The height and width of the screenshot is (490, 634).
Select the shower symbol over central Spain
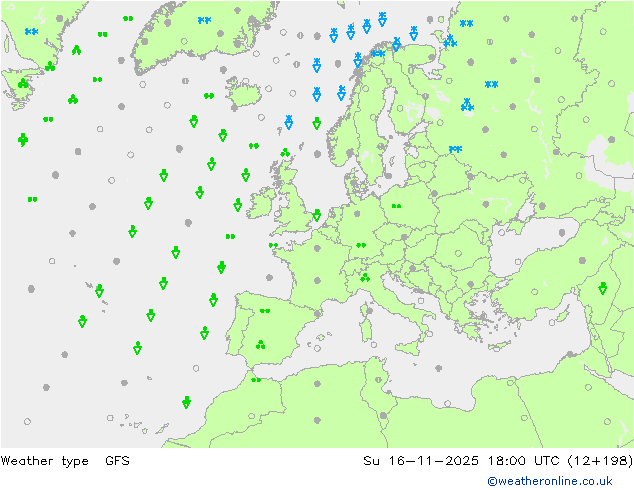pyautogui.click(x=261, y=345)
